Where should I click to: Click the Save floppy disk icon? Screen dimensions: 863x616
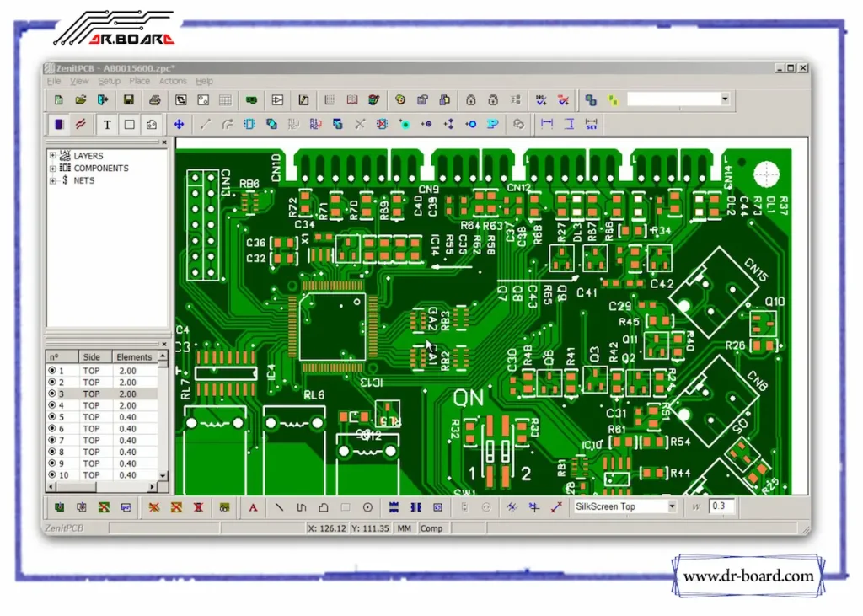[x=128, y=99]
